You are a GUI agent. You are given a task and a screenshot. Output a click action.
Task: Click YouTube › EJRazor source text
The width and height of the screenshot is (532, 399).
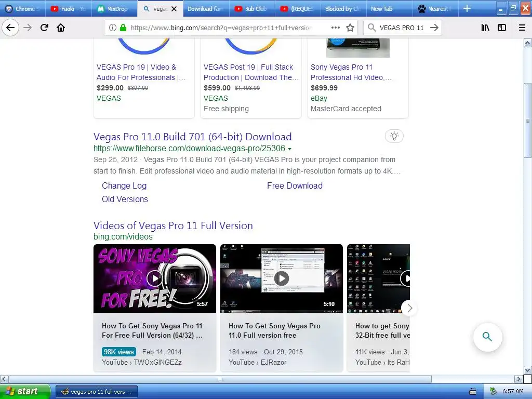click(258, 362)
